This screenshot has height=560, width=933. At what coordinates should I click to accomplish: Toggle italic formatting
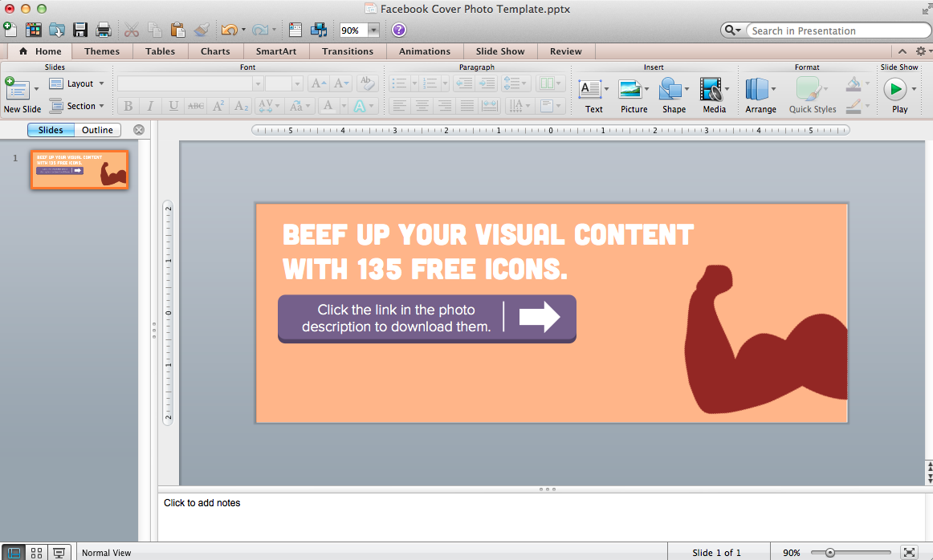click(x=150, y=107)
